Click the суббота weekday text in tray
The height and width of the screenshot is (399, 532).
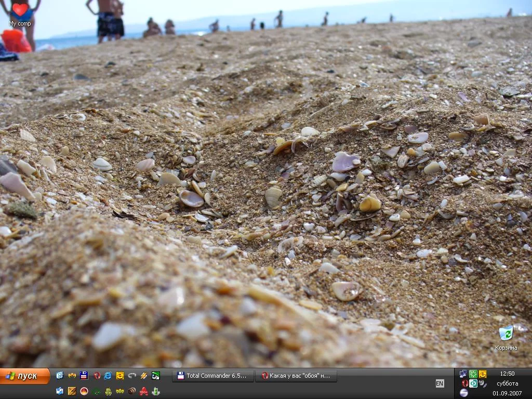(x=508, y=384)
